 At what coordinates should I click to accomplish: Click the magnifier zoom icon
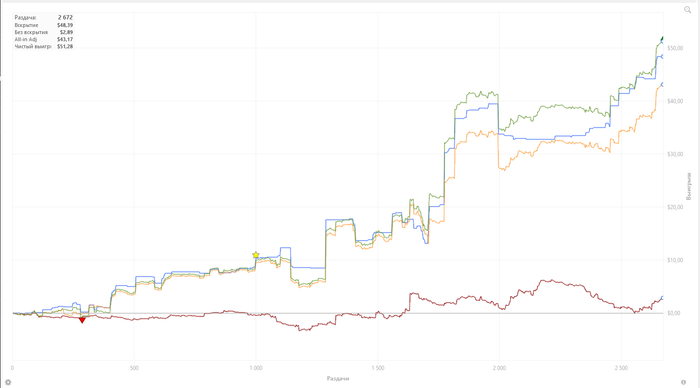(688, 10)
